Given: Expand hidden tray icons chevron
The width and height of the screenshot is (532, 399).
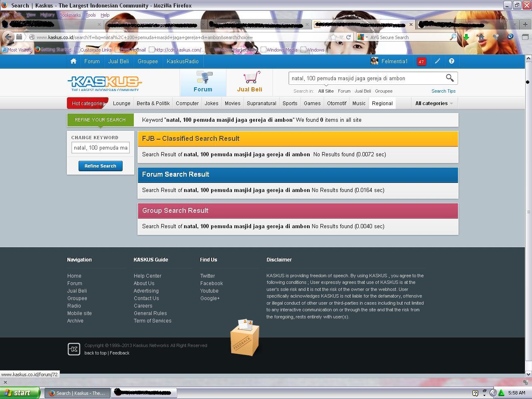Looking at the screenshot, I should point(493,393).
